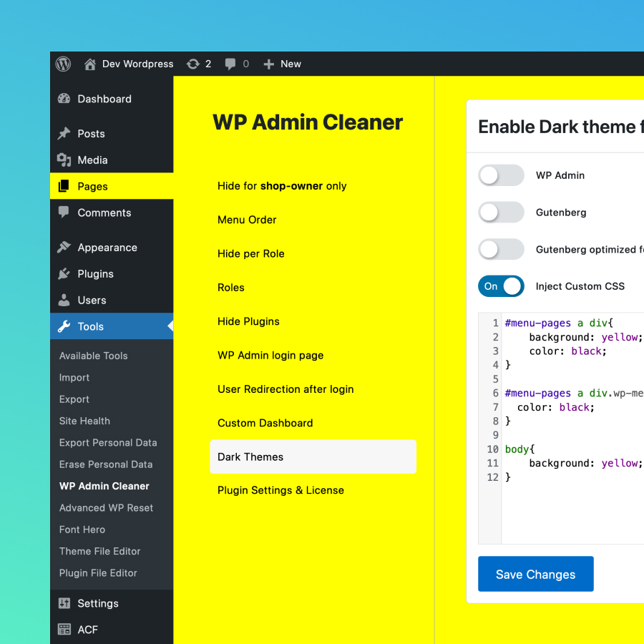This screenshot has width=644, height=644.
Task: Select Menu Order tab
Action: coord(313,220)
